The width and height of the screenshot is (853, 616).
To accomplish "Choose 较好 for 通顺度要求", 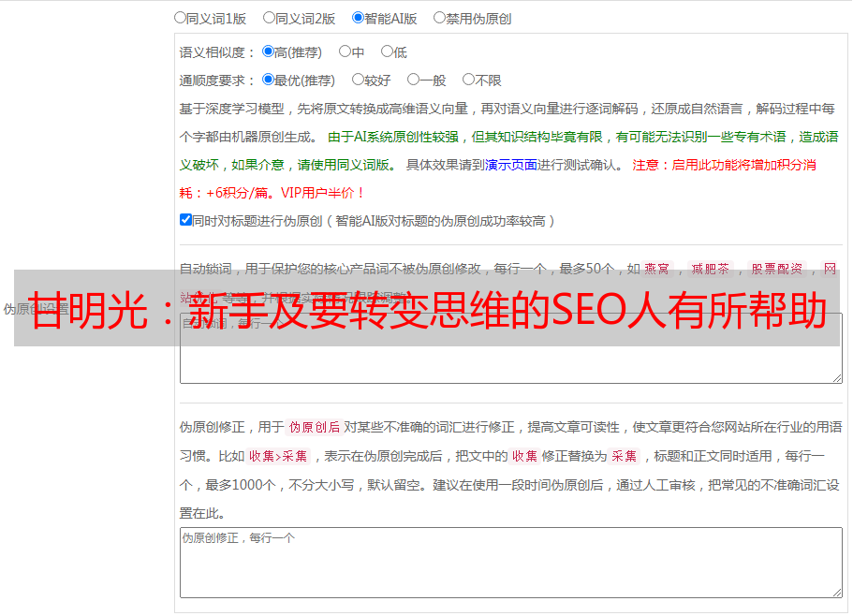I will coord(358,81).
